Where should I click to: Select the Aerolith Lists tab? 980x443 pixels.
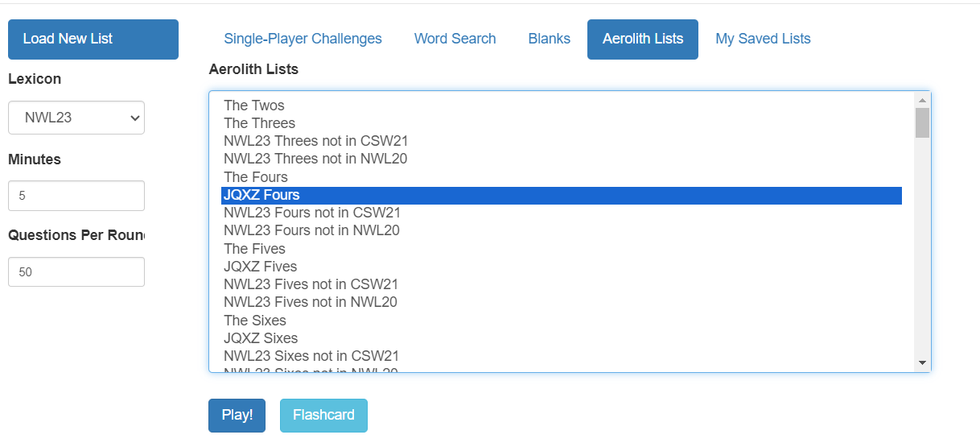(x=642, y=39)
